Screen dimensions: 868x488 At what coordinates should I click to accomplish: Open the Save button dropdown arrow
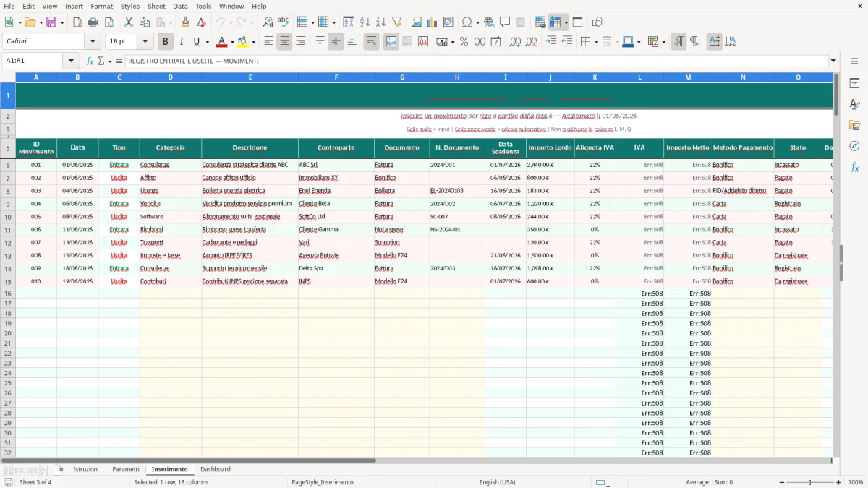[x=62, y=22]
